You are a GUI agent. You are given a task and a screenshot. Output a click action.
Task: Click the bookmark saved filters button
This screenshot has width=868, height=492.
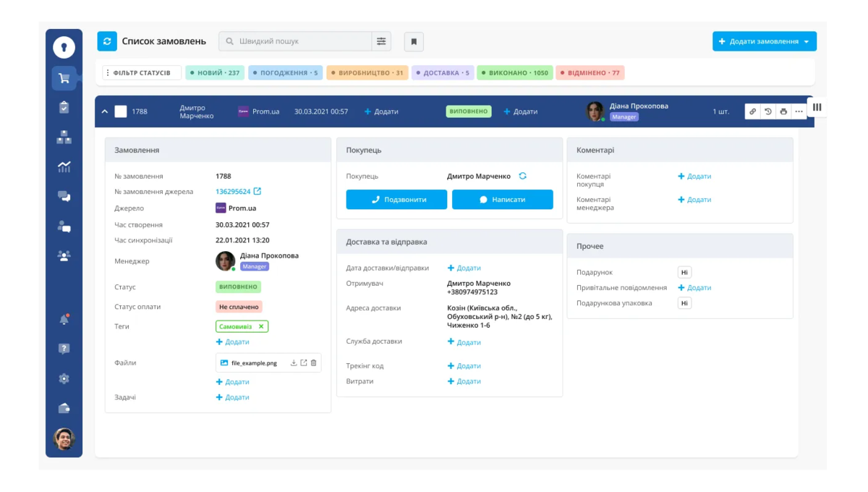click(414, 41)
